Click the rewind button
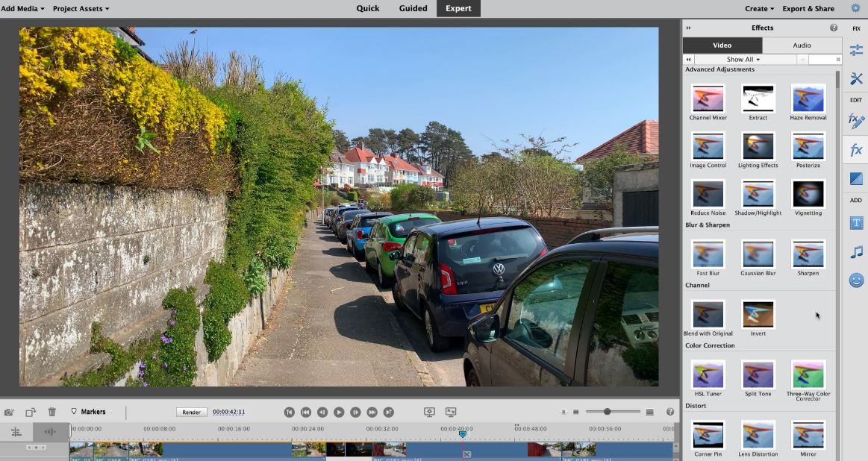The width and height of the screenshot is (868, 461). click(305, 412)
